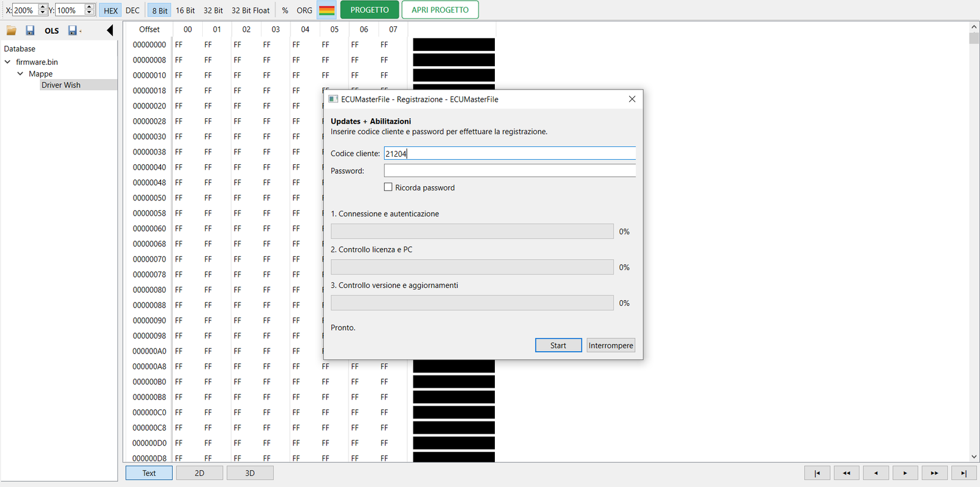
Task: Save with the floppy disk icon
Action: 30,30
